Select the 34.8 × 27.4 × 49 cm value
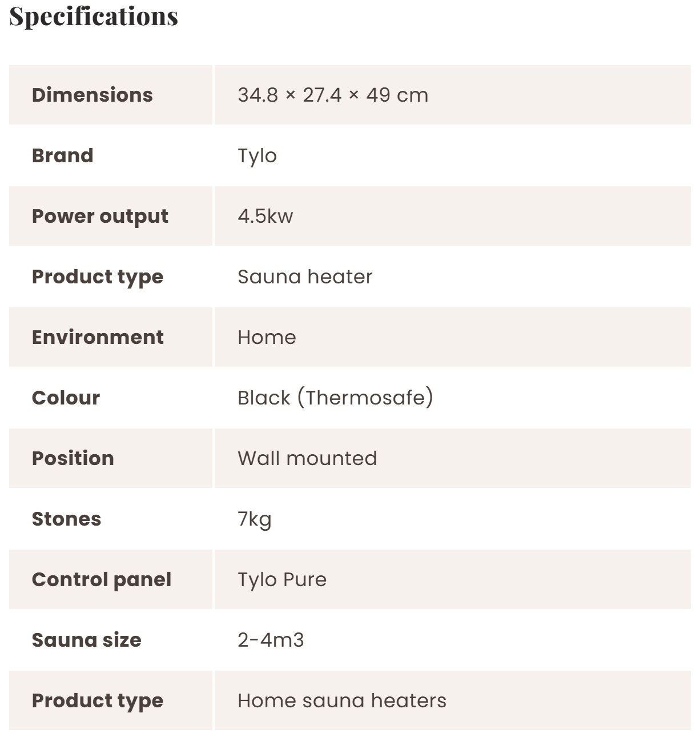The image size is (700, 737). (x=333, y=95)
